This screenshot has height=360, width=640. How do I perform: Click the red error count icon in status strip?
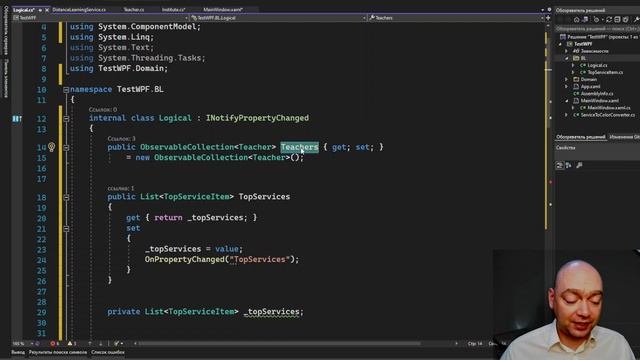[x=54, y=344]
